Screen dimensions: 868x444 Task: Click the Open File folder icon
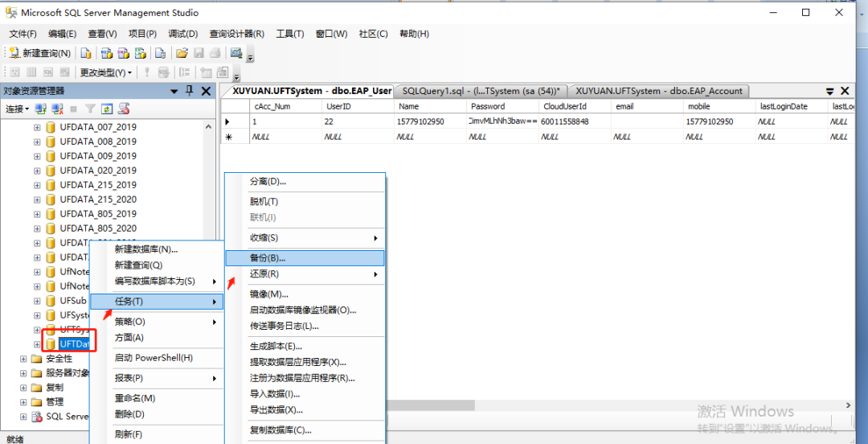[x=182, y=53]
